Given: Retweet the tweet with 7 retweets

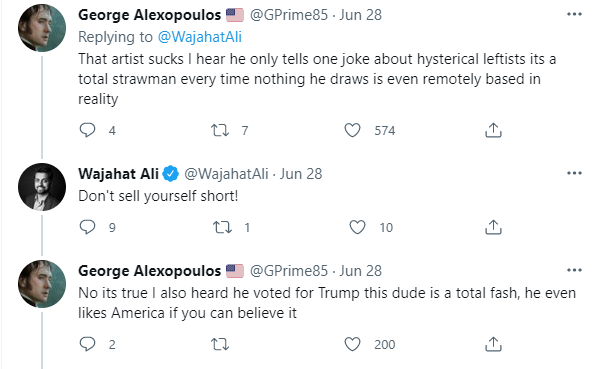Looking at the screenshot, I should [x=220, y=130].
